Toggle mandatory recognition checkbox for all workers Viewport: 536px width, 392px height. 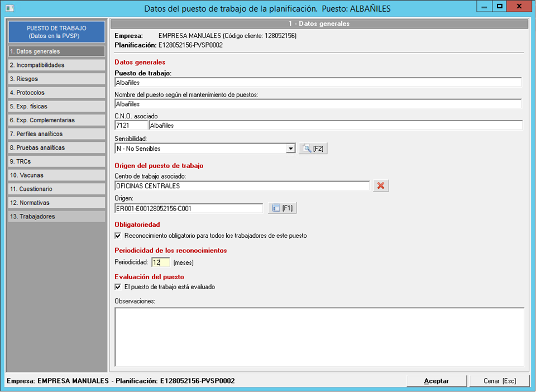pos(118,236)
